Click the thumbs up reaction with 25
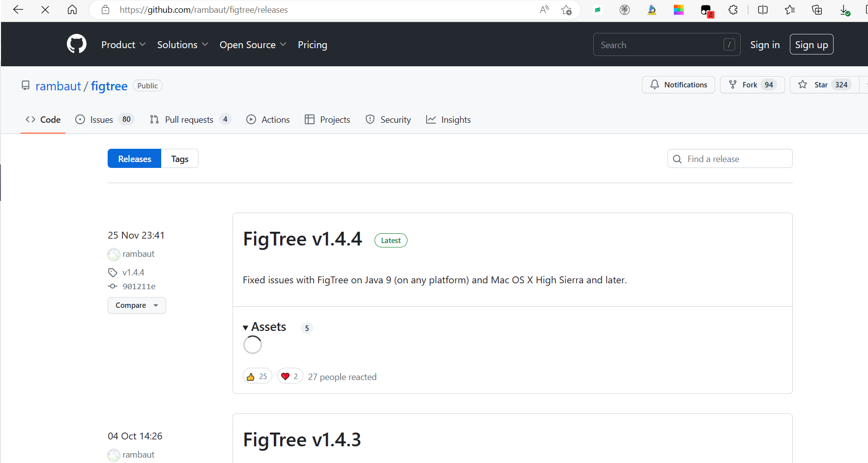This screenshot has height=463, width=868. coord(257,376)
